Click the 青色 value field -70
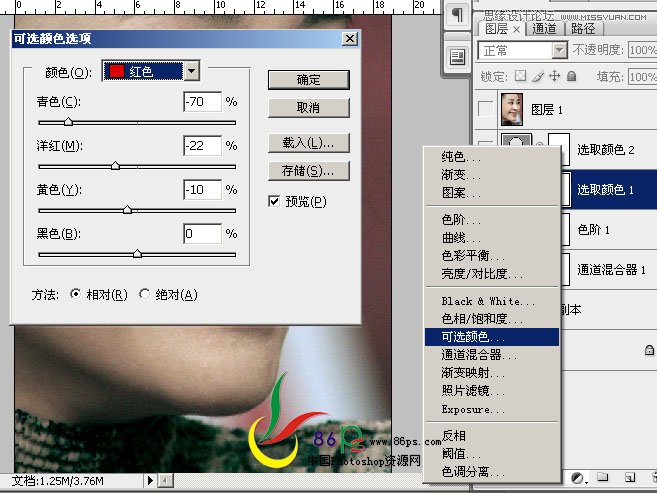This screenshot has height=493, width=657. [x=202, y=101]
